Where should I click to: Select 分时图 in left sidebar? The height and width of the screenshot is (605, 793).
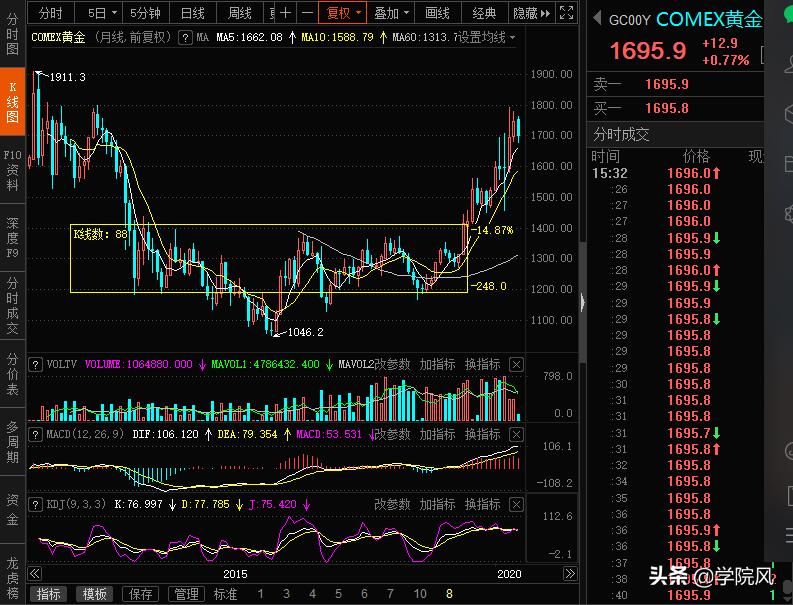tap(12, 34)
